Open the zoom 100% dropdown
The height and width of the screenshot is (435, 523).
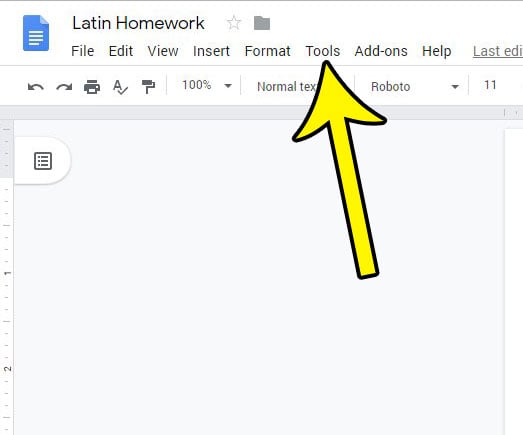click(x=207, y=85)
